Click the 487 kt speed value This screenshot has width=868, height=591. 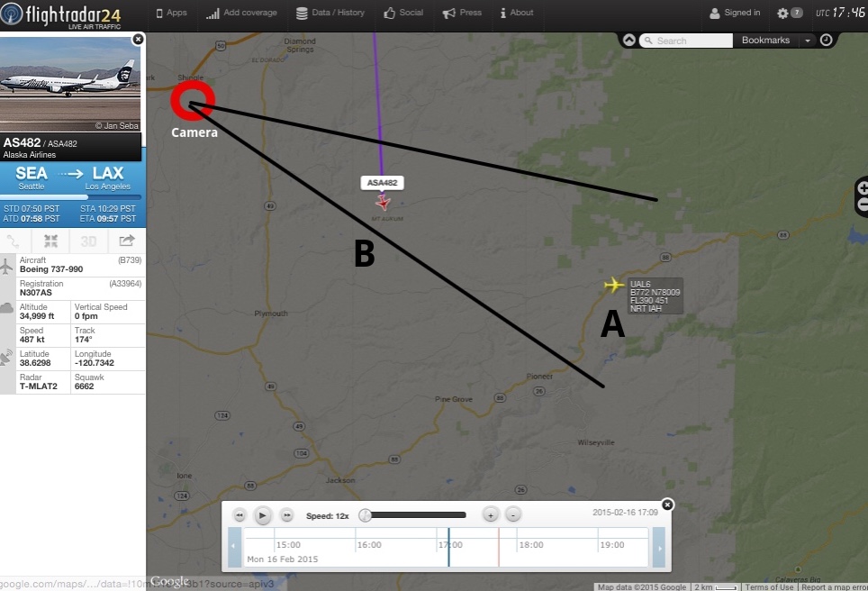(x=32, y=340)
